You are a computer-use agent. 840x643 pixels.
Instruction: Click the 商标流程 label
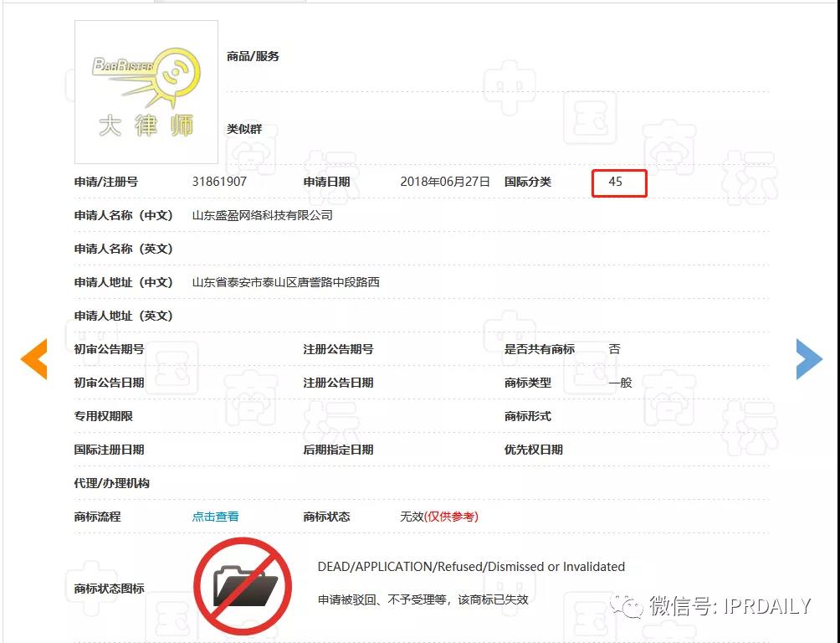click(98, 517)
